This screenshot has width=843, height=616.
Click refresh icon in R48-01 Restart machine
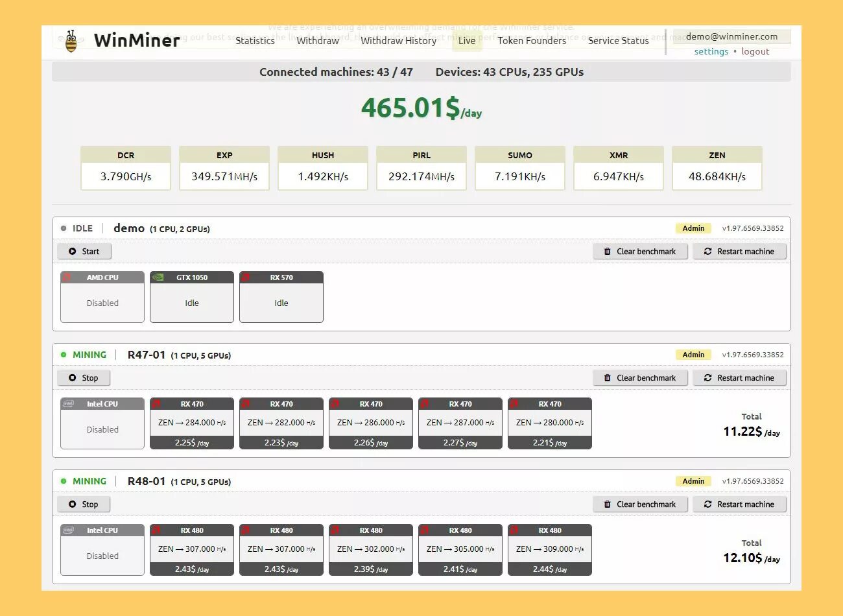click(707, 504)
